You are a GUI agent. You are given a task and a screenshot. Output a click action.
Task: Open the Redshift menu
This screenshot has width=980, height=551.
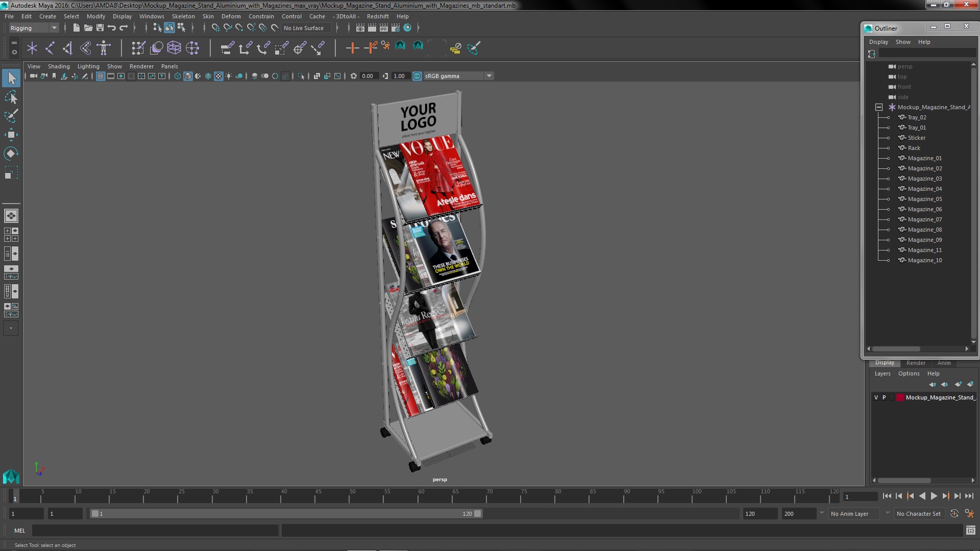point(378,16)
